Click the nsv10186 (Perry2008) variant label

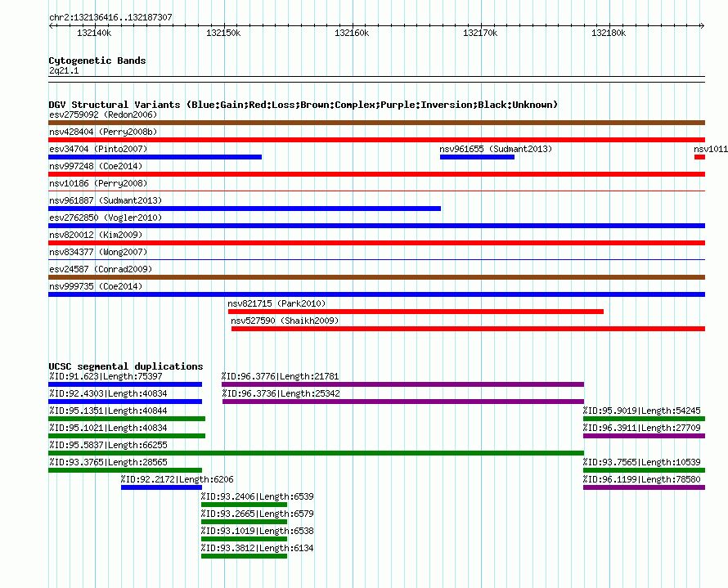(98, 183)
